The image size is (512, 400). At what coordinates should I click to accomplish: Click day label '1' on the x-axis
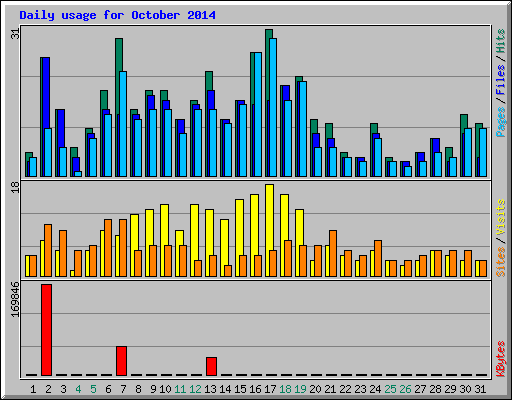point(33,389)
